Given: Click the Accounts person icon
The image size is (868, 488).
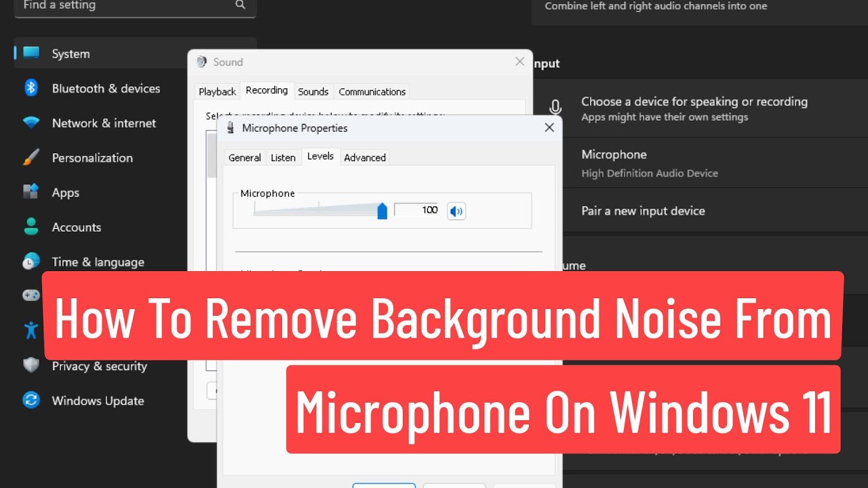Looking at the screenshot, I should [31, 227].
